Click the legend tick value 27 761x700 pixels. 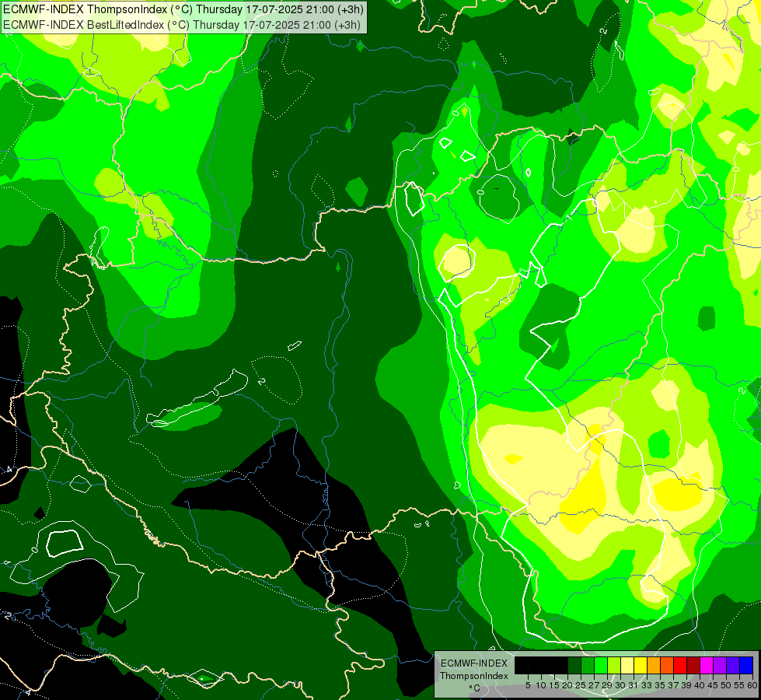pos(594,685)
